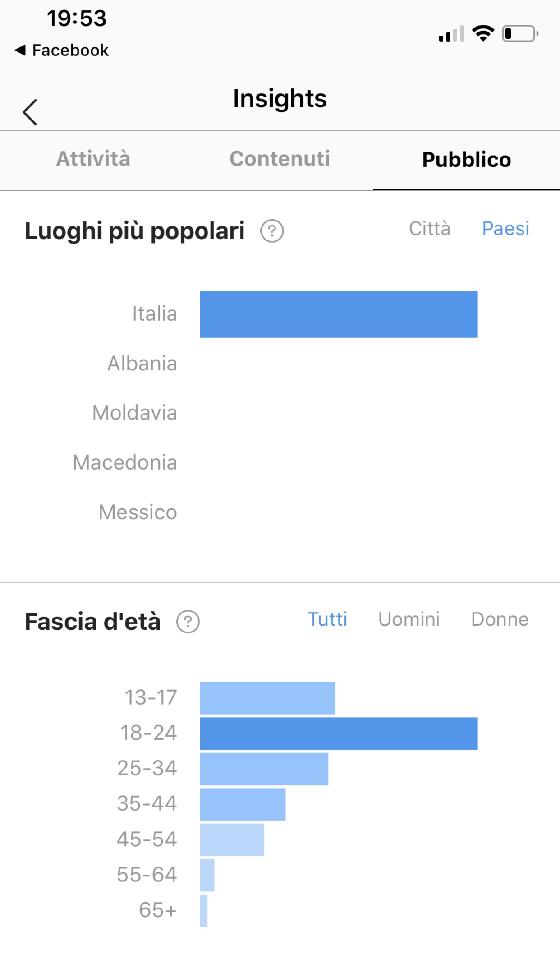Filter age range by Tutti

click(x=327, y=619)
